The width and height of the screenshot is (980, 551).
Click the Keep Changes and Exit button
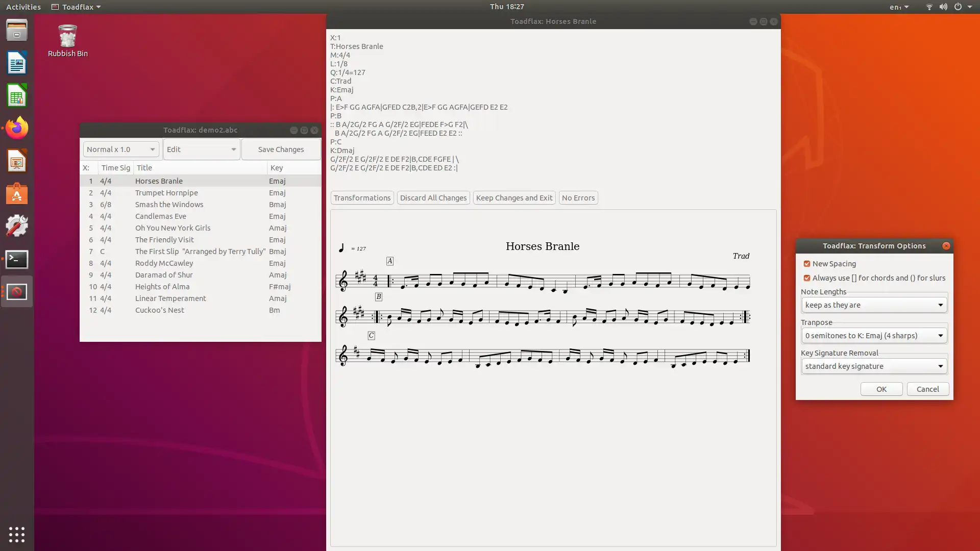point(514,197)
